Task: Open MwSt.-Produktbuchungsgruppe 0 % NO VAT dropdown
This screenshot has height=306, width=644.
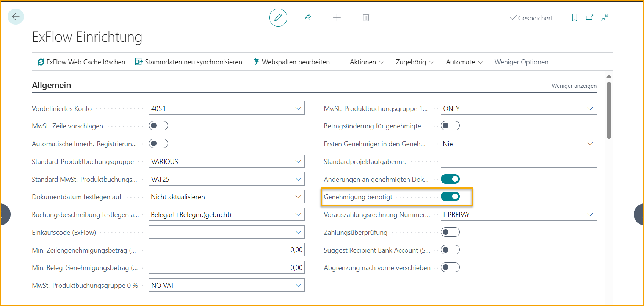Action: (x=298, y=285)
